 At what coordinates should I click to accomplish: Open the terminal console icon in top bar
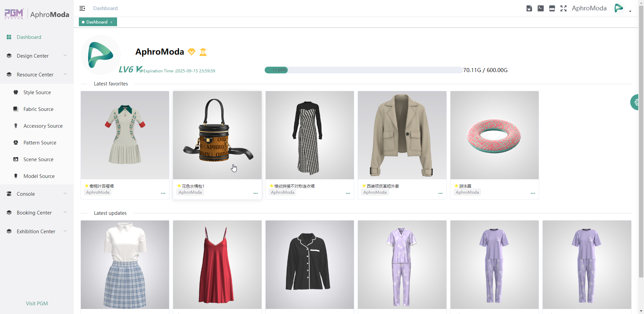[x=541, y=8]
